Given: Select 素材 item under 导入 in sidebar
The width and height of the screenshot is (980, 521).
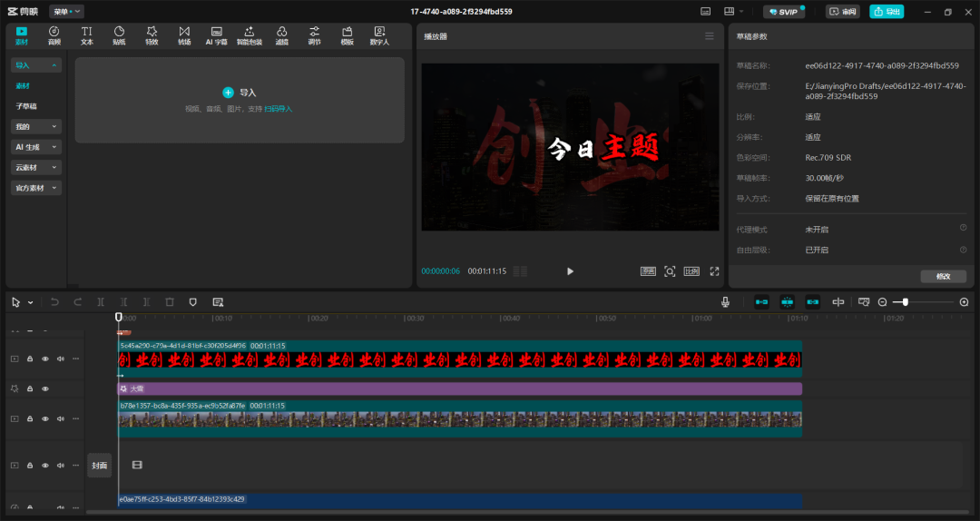Looking at the screenshot, I should [23, 85].
